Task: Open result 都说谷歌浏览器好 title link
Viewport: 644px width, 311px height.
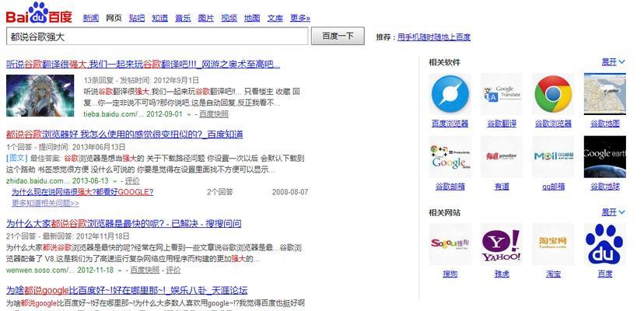Action: (x=124, y=135)
